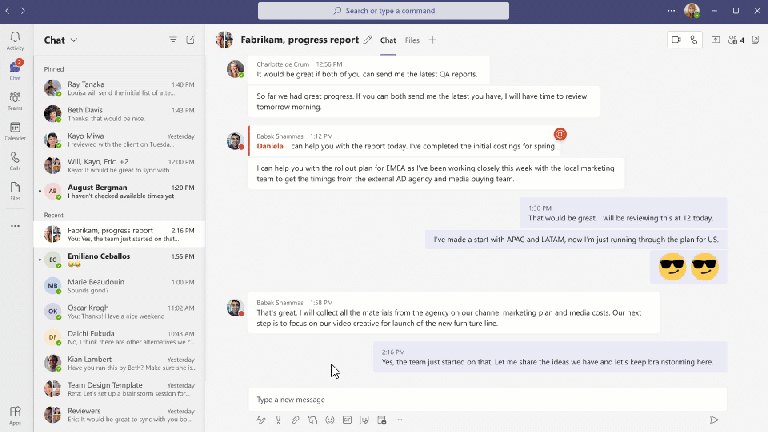Viewport: 768px width, 432px height.
Task: Expand the Chat header dropdown
Action: (x=74, y=40)
